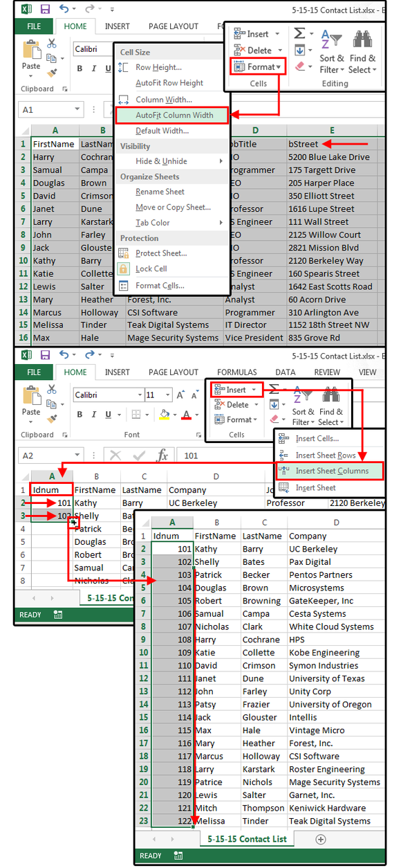Open Find & Select in the top Excel window

click(x=362, y=53)
